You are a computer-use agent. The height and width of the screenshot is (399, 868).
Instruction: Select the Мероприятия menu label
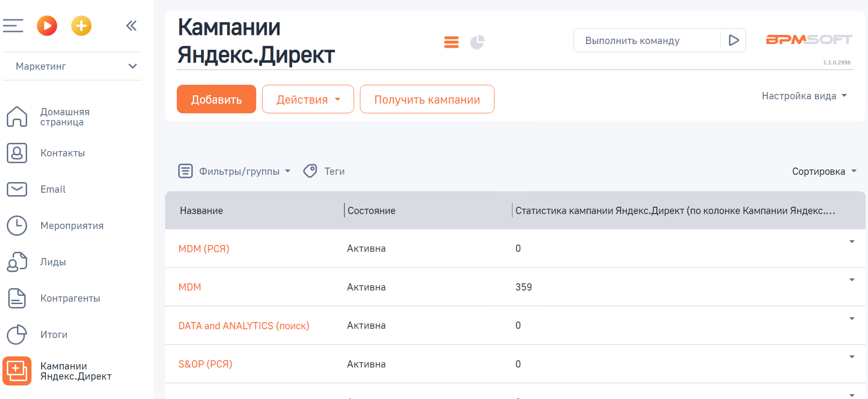[x=72, y=226]
